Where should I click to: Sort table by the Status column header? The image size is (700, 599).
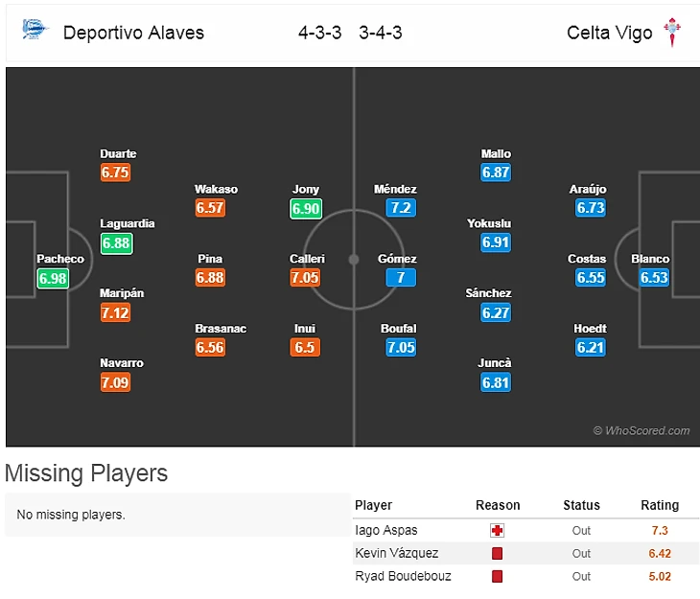(581, 505)
